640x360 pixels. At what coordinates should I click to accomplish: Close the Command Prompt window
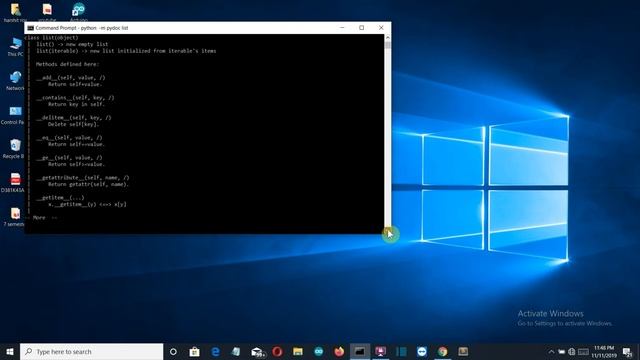coord(381,28)
